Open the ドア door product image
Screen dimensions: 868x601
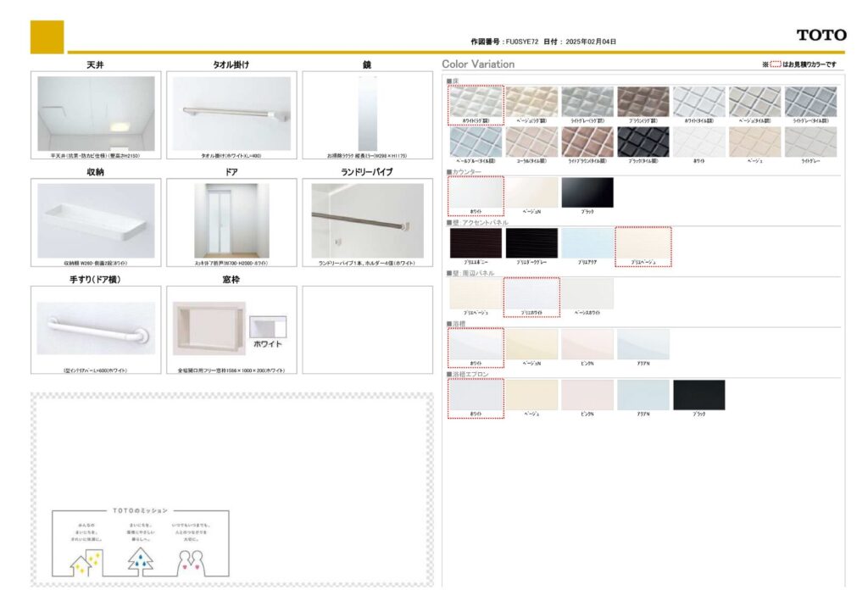tap(231, 220)
